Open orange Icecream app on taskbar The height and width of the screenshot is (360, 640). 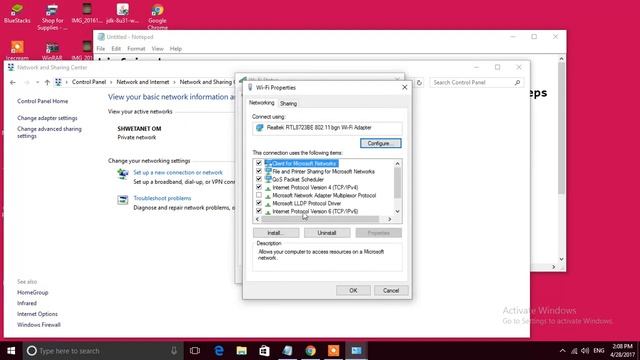[333, 351]
